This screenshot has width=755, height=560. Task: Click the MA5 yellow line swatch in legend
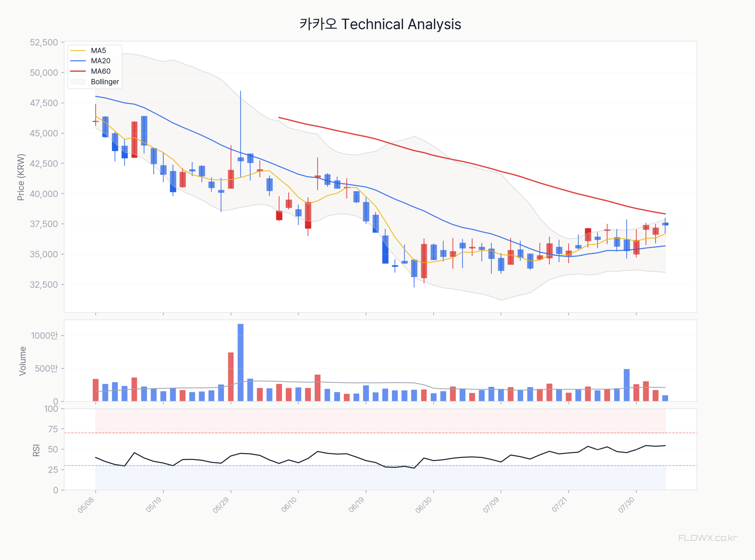[78, 51]
